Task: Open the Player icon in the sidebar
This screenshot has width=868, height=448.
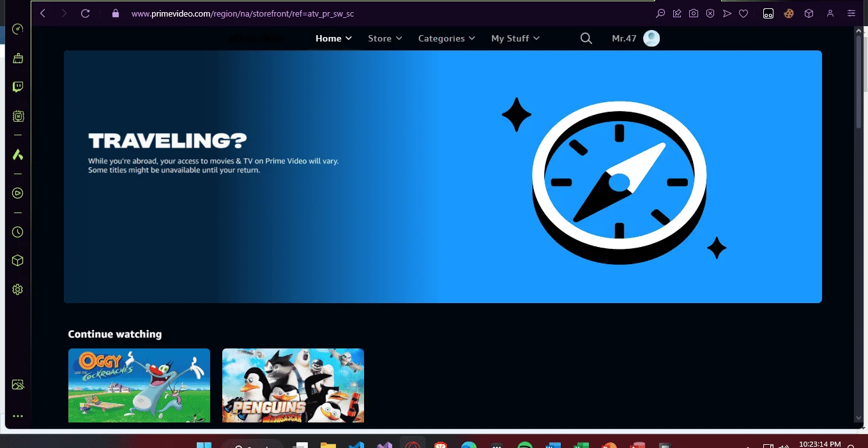Action: [18, 193]
